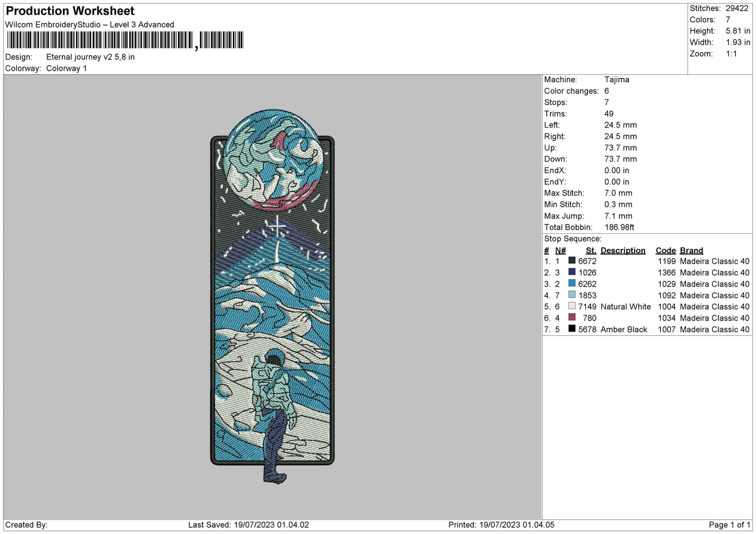Viewport: 756px width, 534px height.
Task: Click the barcode under the worksheet title
Action: click(x=125, y=40)
